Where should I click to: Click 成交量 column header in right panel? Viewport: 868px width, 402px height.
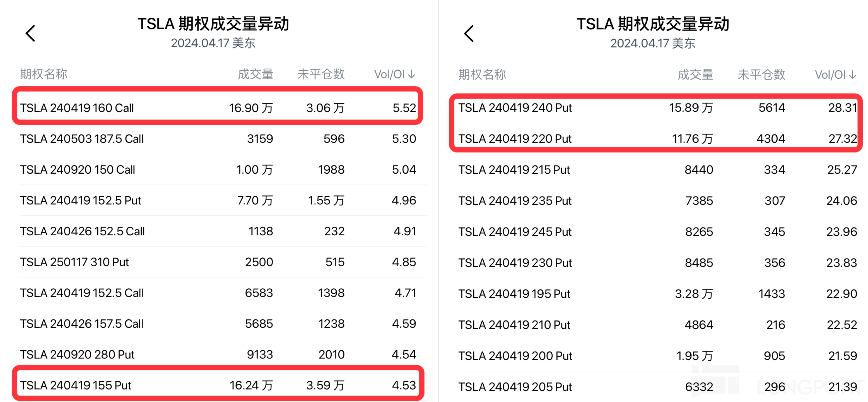click(x=695, y=75)
